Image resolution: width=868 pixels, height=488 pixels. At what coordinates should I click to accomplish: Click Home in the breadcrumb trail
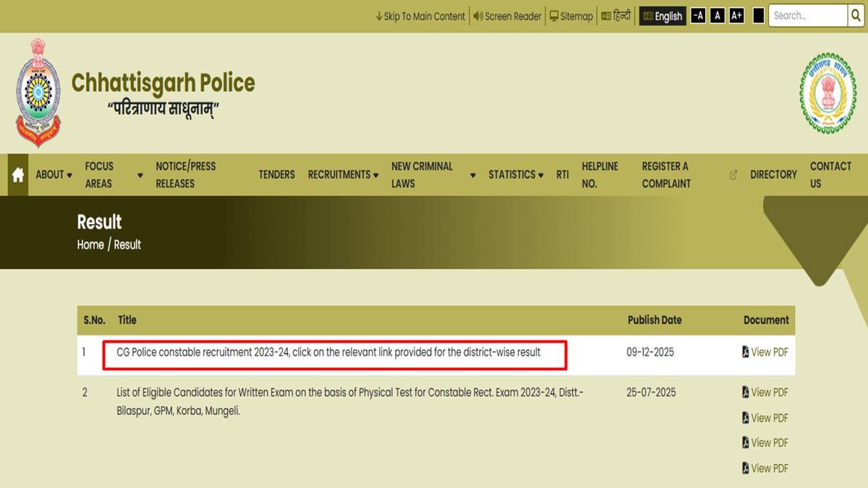[x=90, y=245]
